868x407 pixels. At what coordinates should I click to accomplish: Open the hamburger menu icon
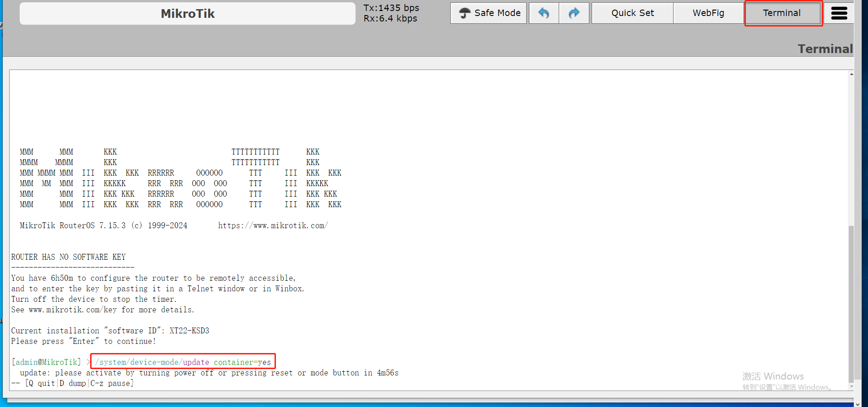[839, 13]
